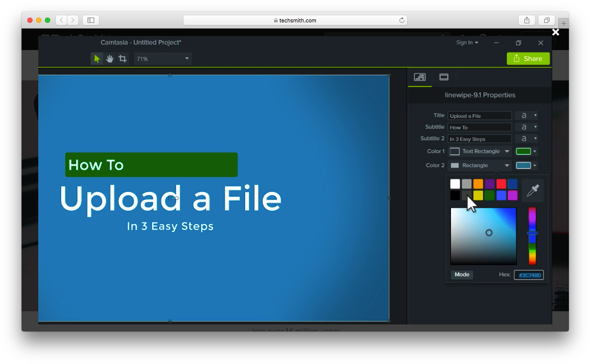
Task: Toggle the Safari sidebar
Action: [x=91, y=20]
